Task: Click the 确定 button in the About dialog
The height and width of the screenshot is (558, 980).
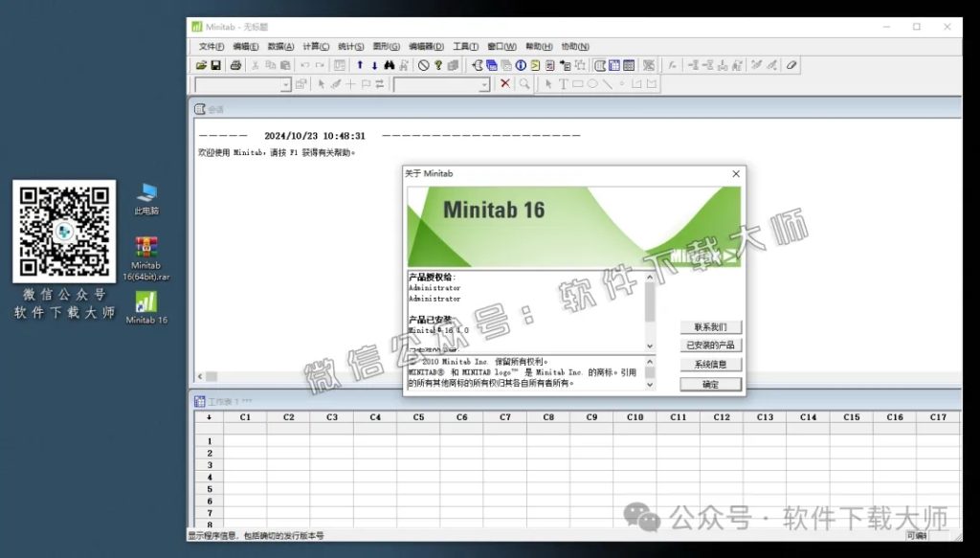Action: 711,383
